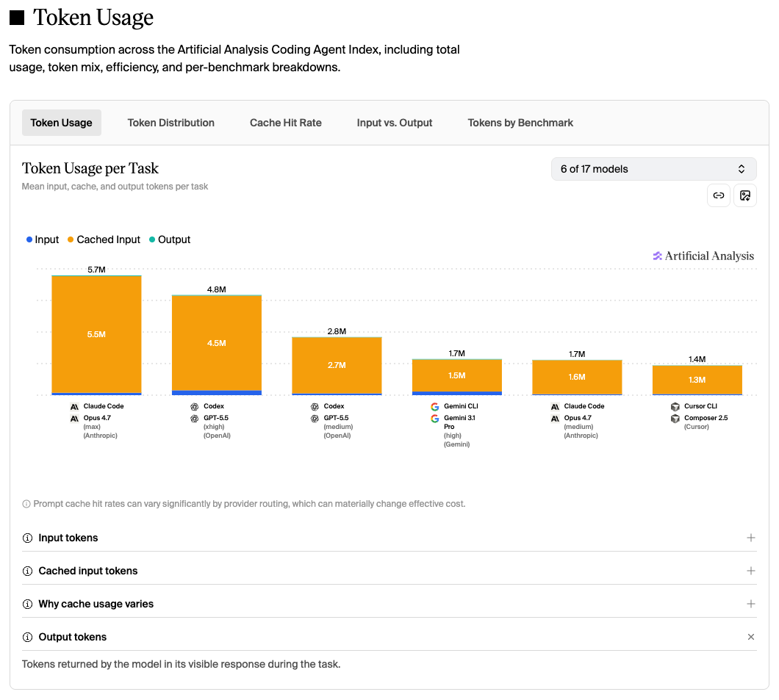
Task: Click the Gemini 3.1 Pro model icon
Action: (435, 419)
